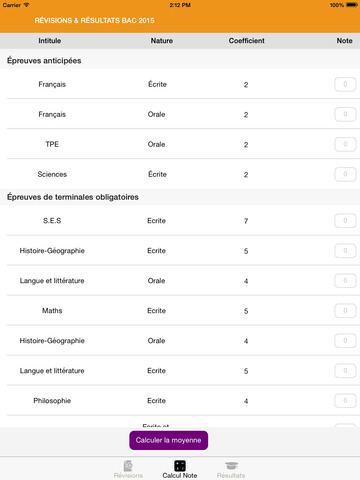
Task: Select the note field for Français Écrite
Action: (345, 84)
